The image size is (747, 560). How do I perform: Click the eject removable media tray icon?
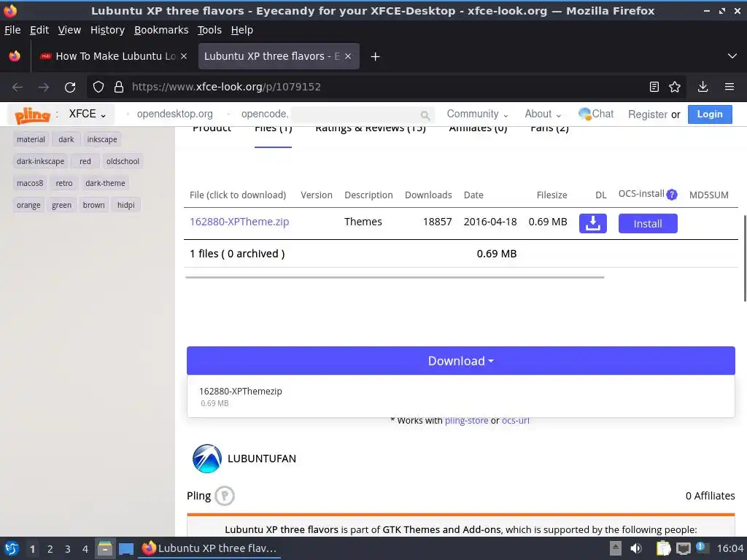(616, 548)
